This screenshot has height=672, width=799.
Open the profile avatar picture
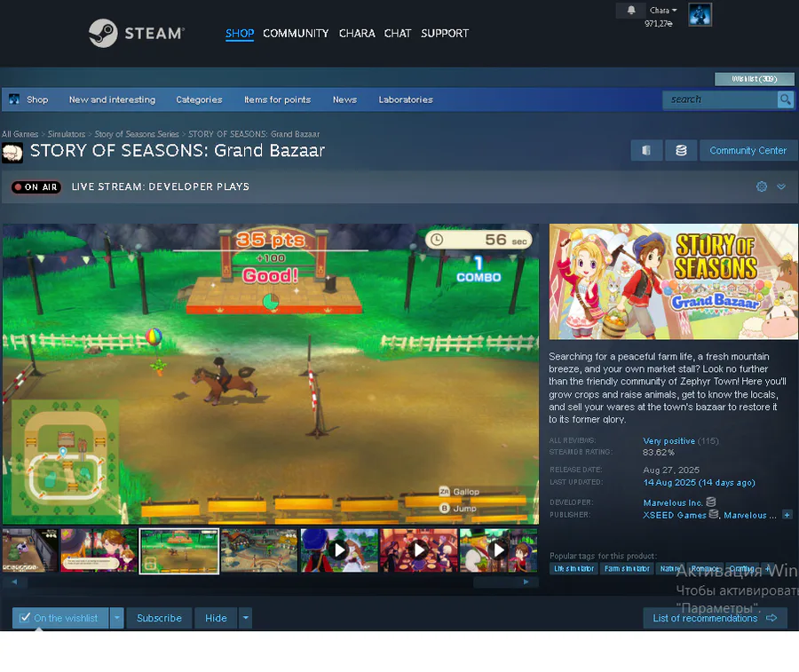(700, 14)
